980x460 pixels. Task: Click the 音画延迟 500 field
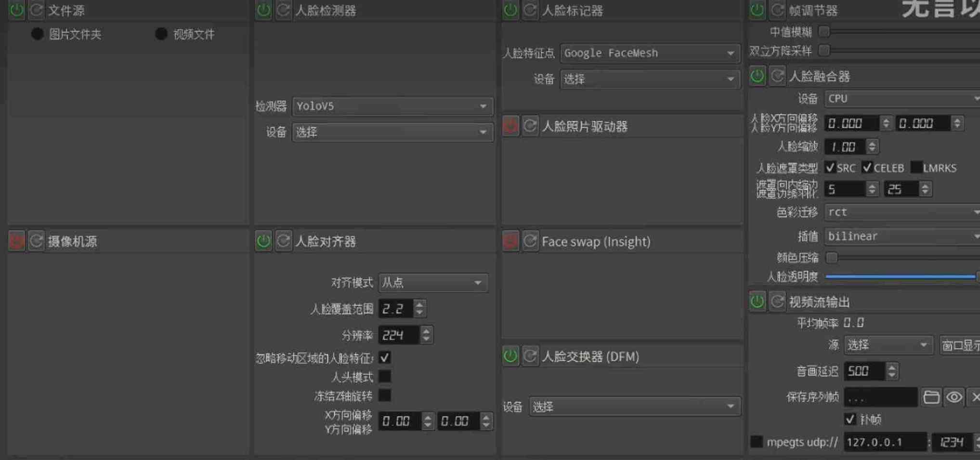coord(864,371)
